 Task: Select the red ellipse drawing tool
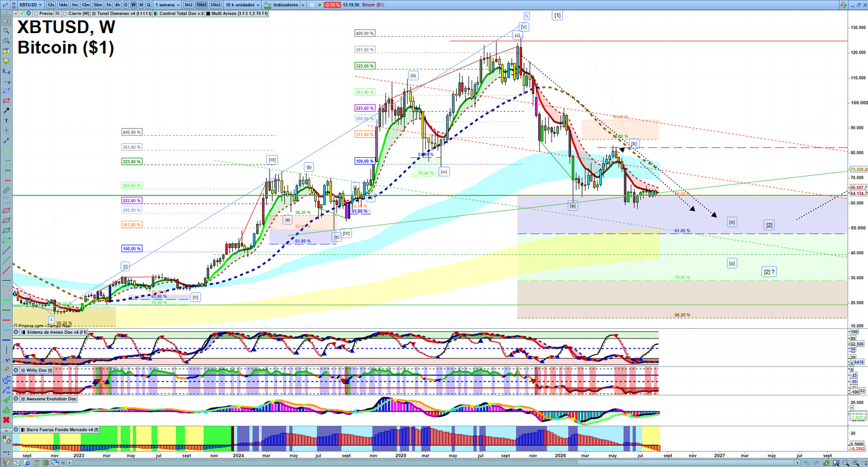point(7,210)
